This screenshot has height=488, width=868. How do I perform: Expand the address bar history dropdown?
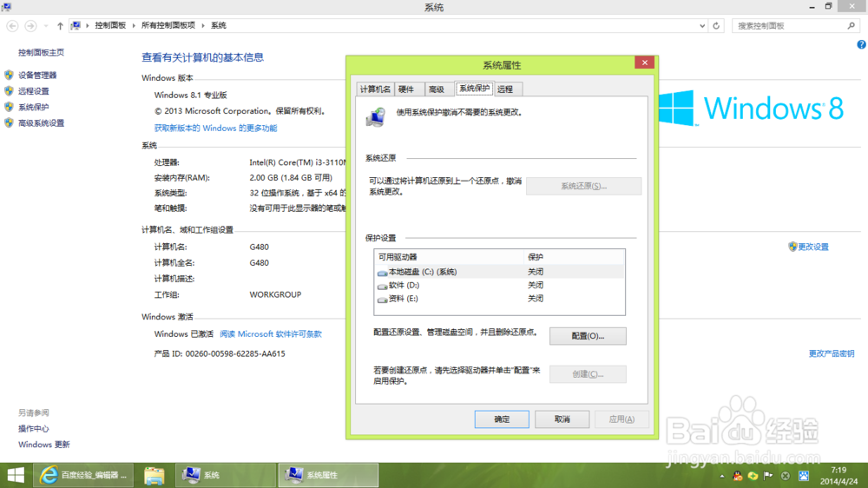click(702, 25)
